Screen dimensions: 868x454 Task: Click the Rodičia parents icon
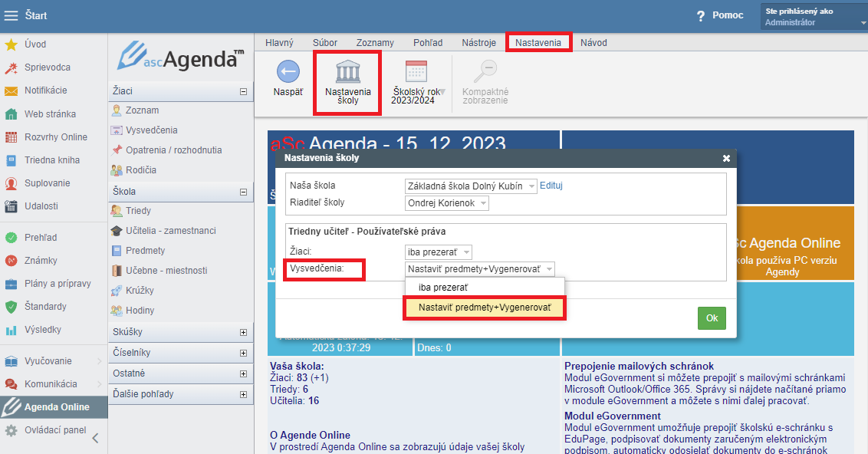(117, 170)
